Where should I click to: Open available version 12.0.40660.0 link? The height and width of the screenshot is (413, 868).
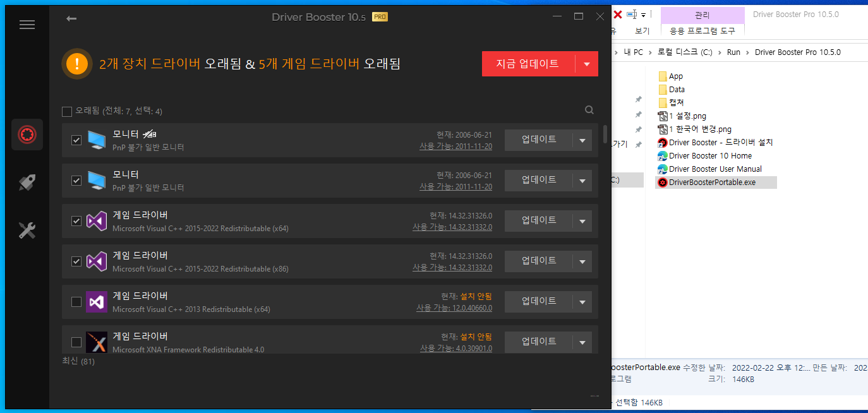pyautogui.click(x=454, y=308)
